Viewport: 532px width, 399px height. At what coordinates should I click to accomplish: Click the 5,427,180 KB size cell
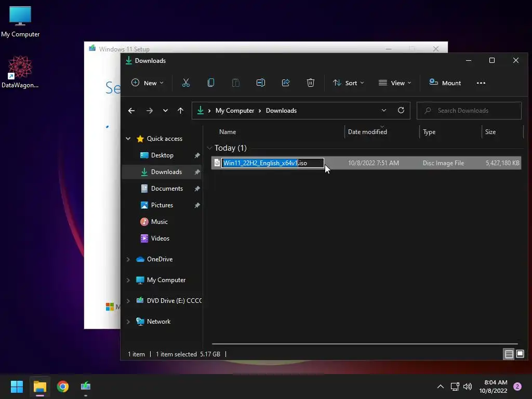pyautogui.click(x=502, y=163)
